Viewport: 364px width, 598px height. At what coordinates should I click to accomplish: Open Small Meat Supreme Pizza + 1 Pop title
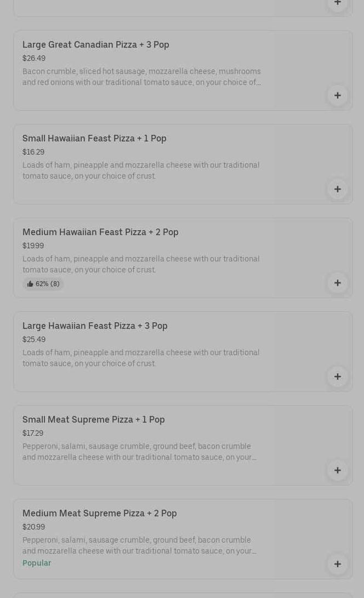pos(94,420)
